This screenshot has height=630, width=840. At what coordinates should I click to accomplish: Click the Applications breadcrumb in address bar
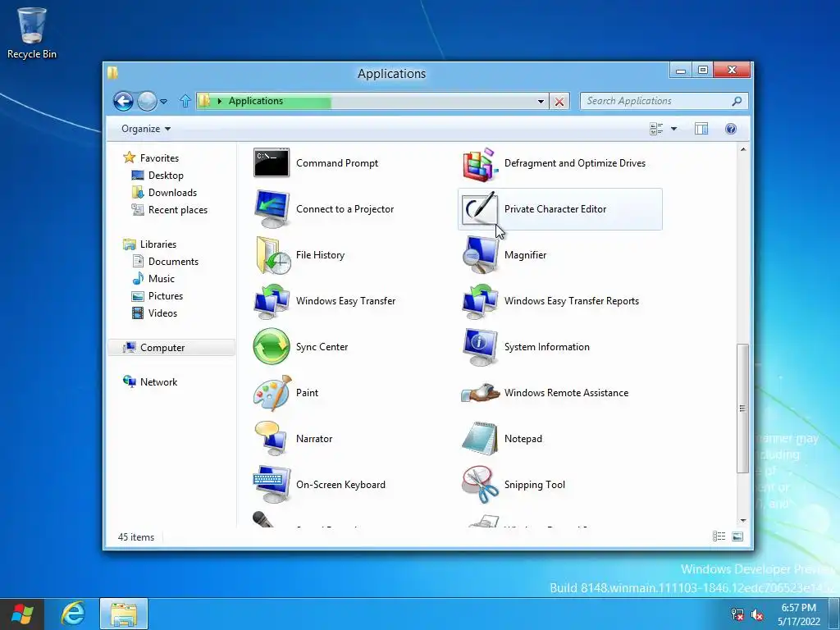click(x=256, y=101)
